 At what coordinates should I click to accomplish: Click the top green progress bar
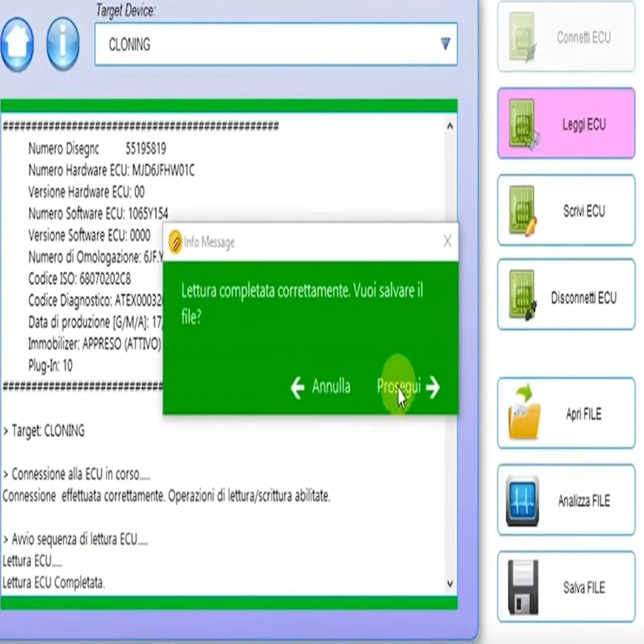229,106
